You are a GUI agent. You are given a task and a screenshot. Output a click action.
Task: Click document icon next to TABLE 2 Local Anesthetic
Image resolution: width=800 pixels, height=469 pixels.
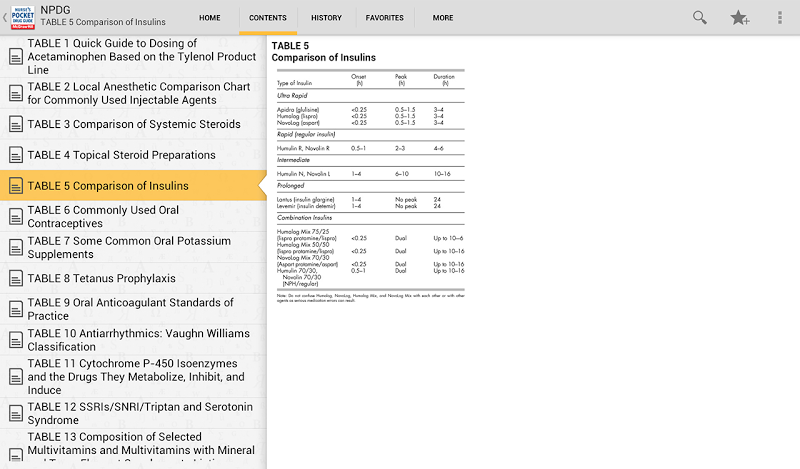(16, 94)
